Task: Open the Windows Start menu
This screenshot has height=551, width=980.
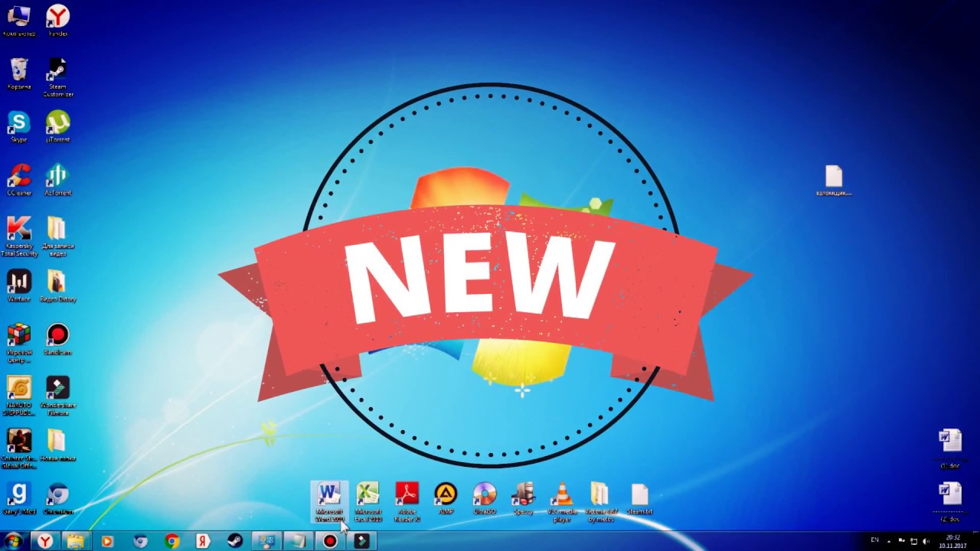Action: [13, 541]
